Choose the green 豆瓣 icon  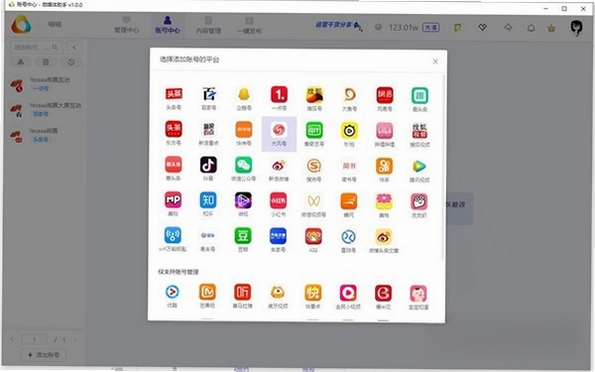point(243,236)
